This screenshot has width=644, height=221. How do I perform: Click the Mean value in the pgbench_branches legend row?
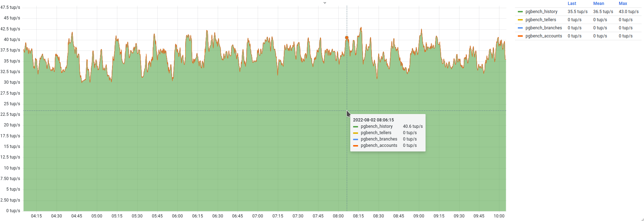(600, 28)
